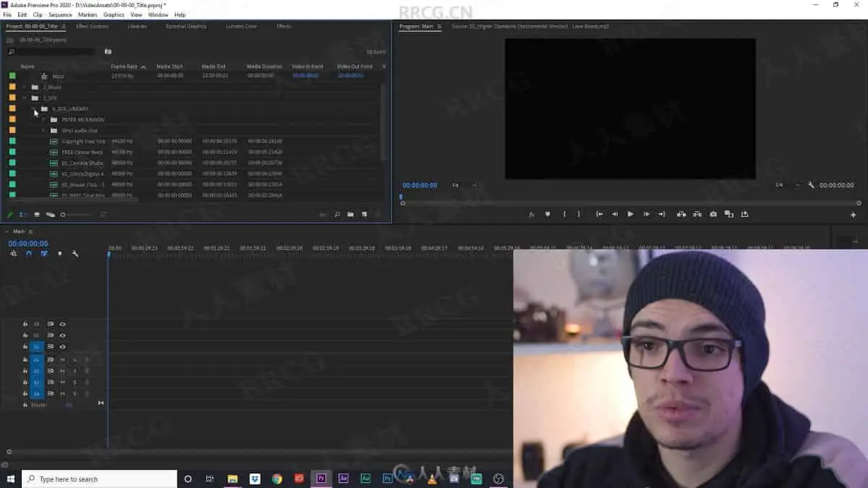Image resolution: width=868 pixels, height=488 pixels.
Task: Collapse the 3_SFX bin
Action: click(25, 98)
